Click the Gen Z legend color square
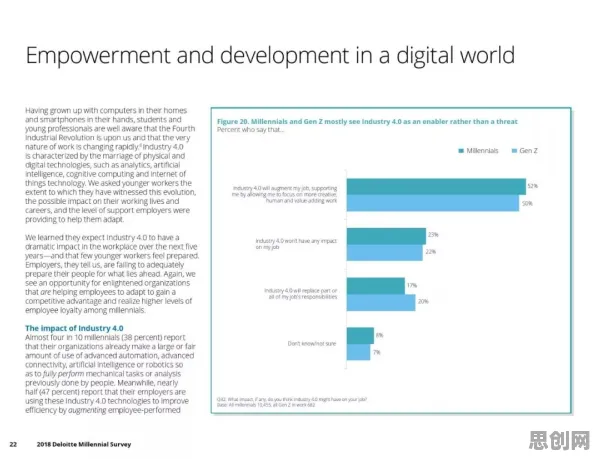This screenshot has width=596, height=459. click(515, 151)
